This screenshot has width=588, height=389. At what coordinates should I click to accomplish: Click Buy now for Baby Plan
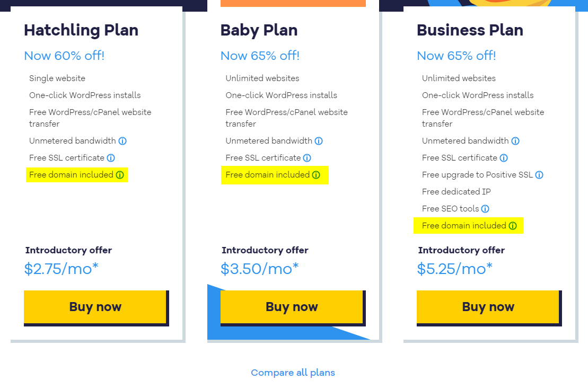coord(292,307)
